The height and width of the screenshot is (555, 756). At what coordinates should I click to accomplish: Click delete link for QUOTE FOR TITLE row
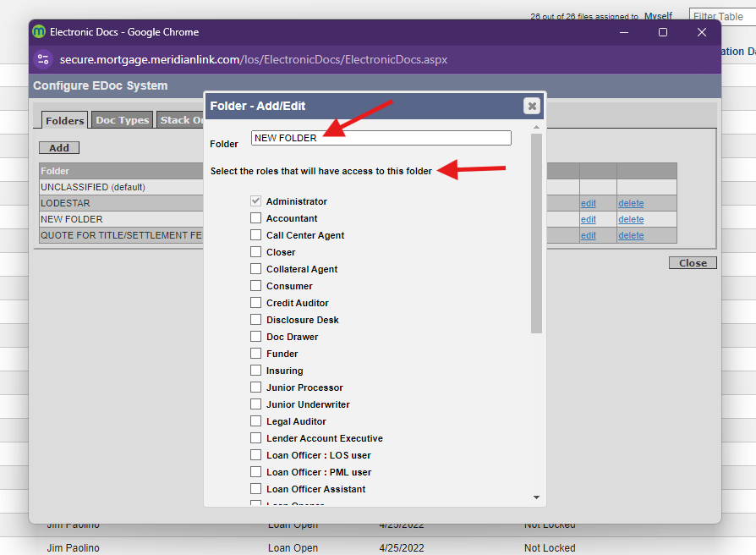(631, 235)
